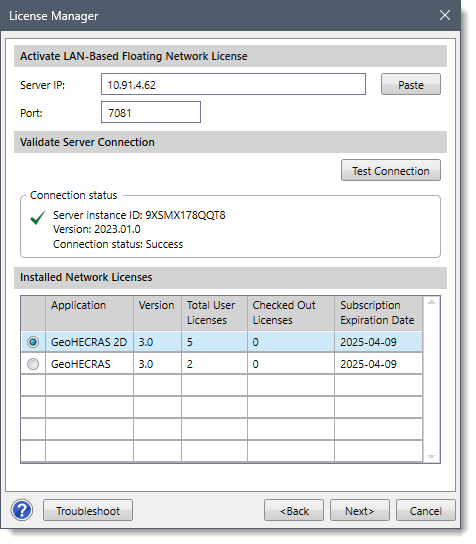476x544 pixels.
Task: Click the Total User Licenses column header
Action: tap(214, 313)
